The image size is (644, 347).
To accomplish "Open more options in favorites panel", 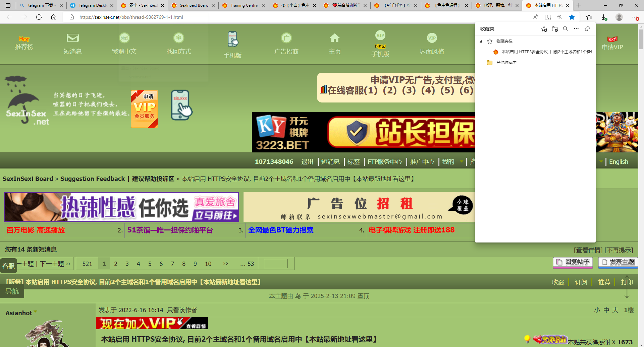I will point(576,29).
